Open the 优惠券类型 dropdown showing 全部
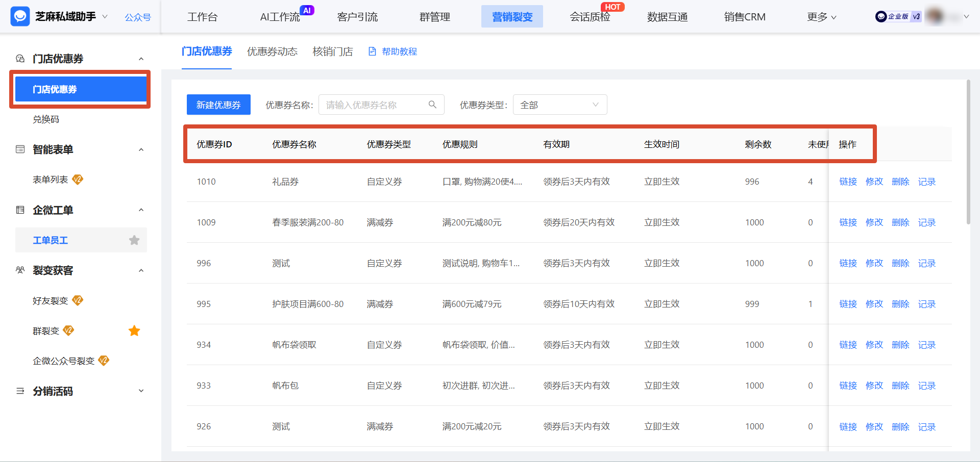The width and height of the screenshot is (980, 462). [560, 105]
